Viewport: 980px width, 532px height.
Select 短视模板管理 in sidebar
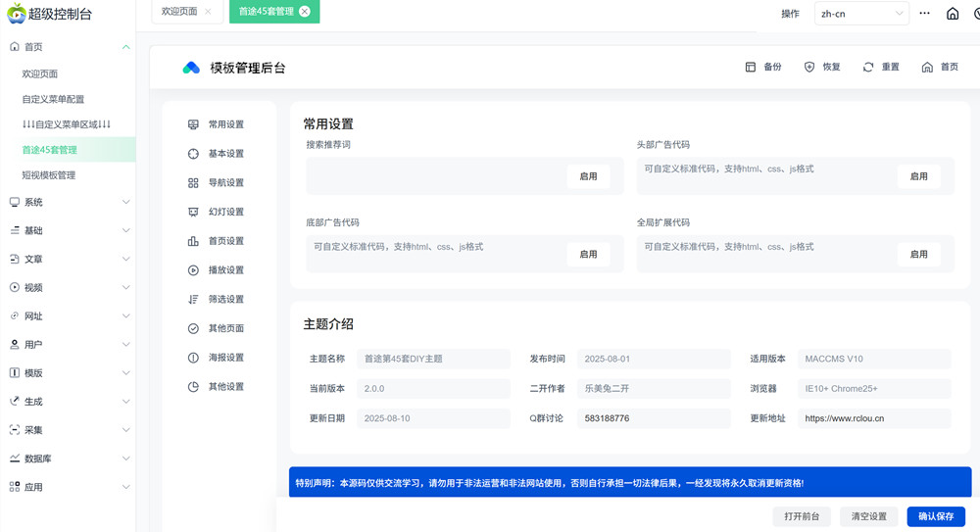point(49,175)
